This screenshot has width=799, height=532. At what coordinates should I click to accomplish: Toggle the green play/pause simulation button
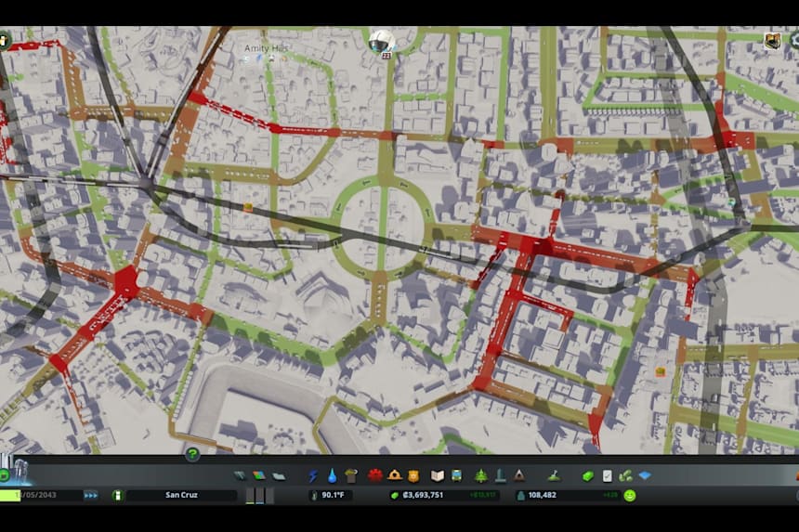4,475
